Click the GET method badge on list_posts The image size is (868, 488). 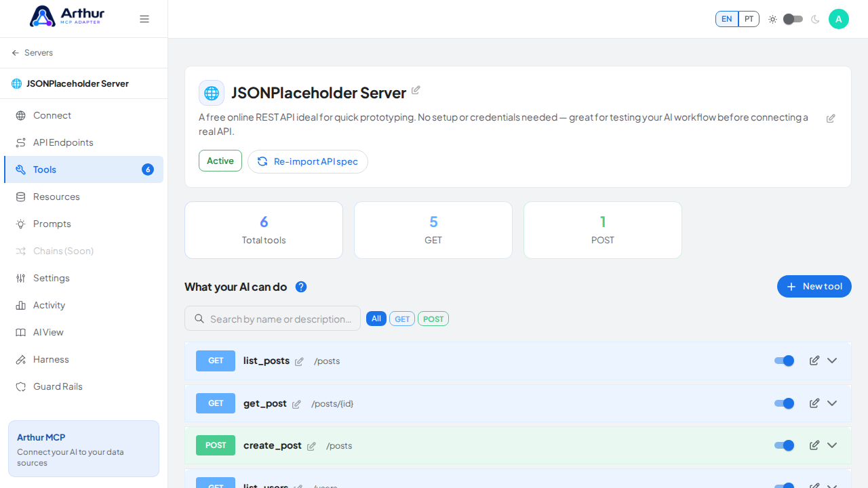coord(216,361)
